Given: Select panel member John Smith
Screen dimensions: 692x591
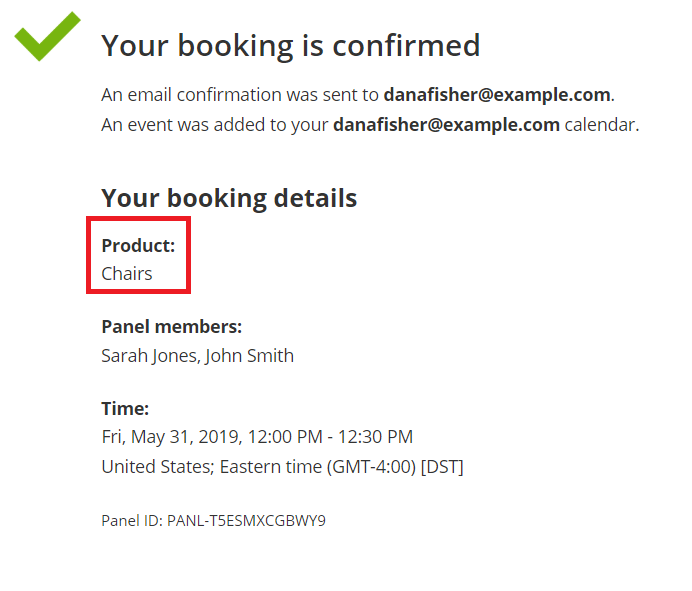Looking at the screenshot, I should tap(250, 355).
